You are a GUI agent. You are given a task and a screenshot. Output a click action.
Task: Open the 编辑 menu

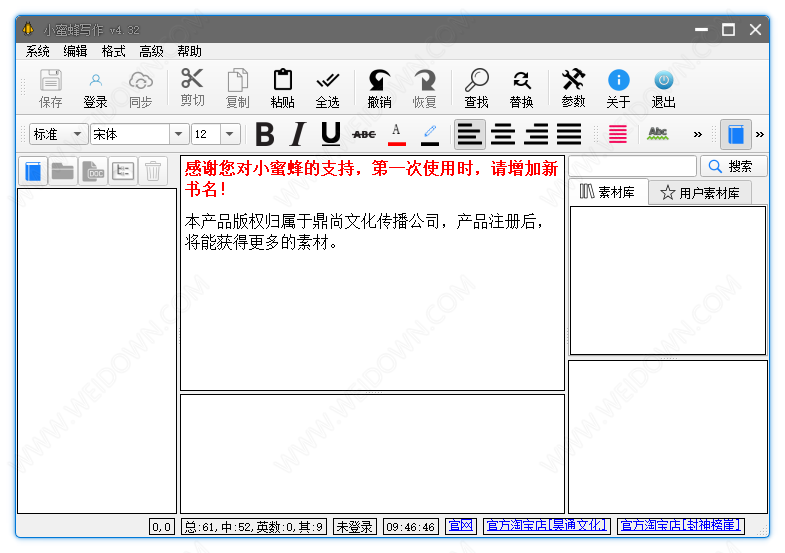[76, 51]
